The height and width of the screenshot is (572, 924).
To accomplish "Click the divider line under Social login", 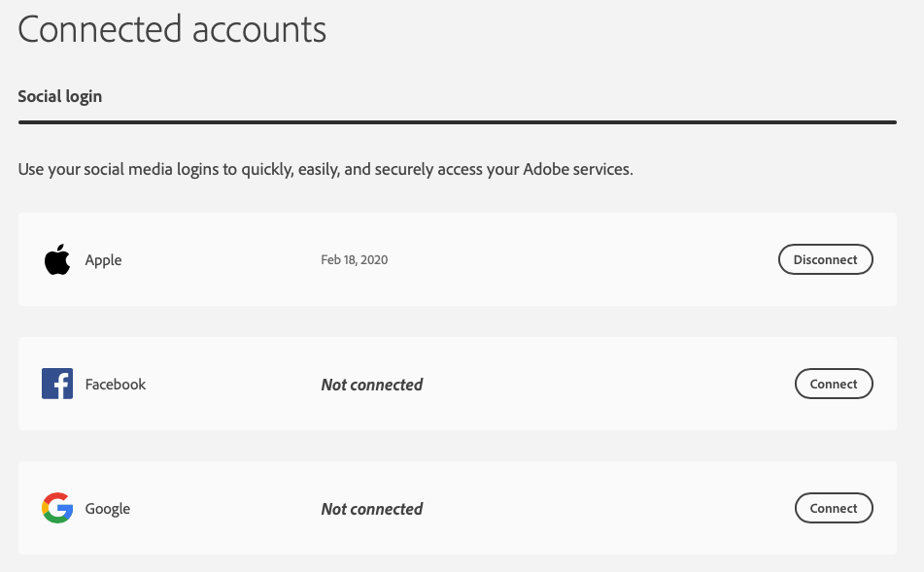I will tap(457, 122).
